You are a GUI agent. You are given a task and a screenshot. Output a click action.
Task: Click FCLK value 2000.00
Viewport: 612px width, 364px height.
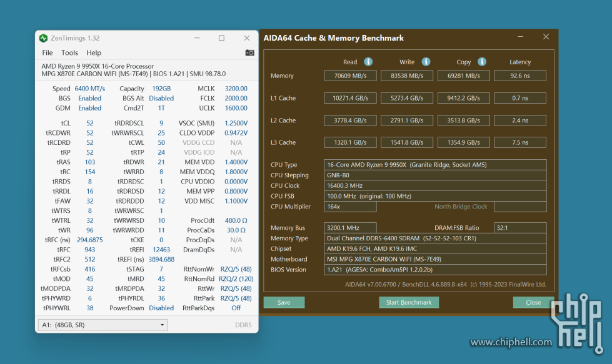point(236,98)
